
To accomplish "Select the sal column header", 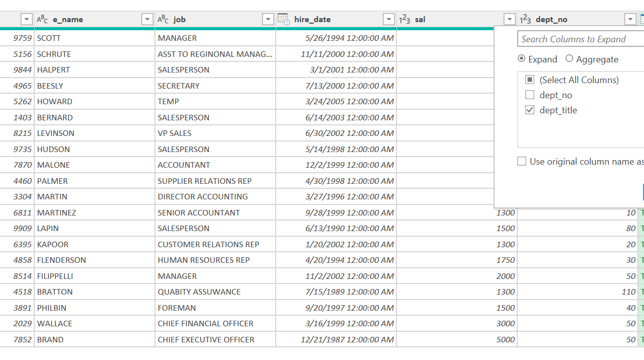I will [457, 20].
